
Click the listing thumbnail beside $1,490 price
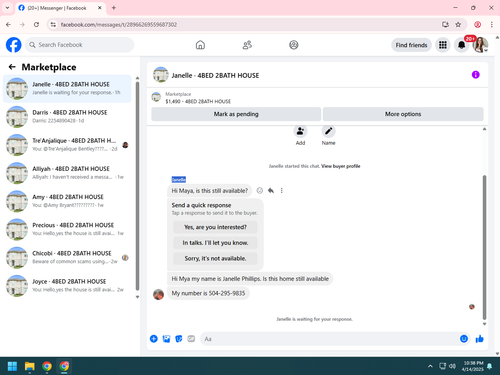156,97
